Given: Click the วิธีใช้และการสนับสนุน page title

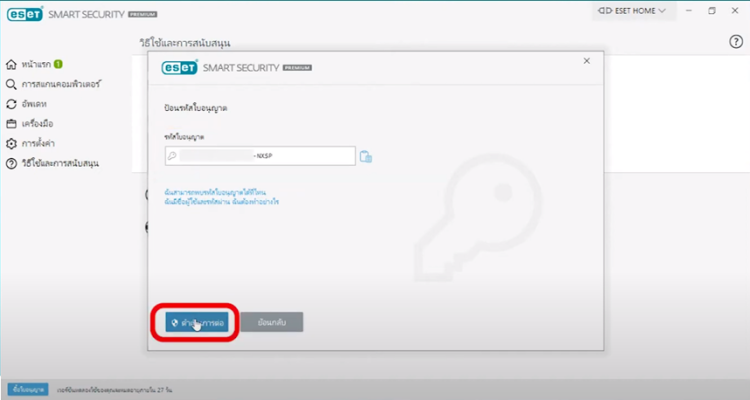Looking at the screenshot, I should pyautogui.click(x=185, y=43).
